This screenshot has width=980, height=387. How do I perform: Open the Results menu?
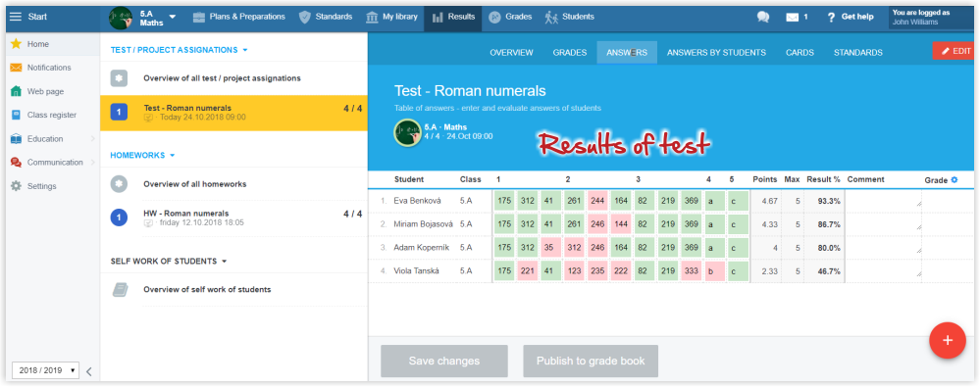[x=453, y=17]
